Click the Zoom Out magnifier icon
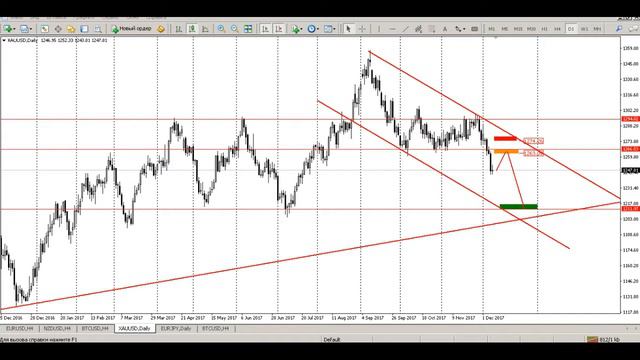640x360 pixels. coord(234,29)
